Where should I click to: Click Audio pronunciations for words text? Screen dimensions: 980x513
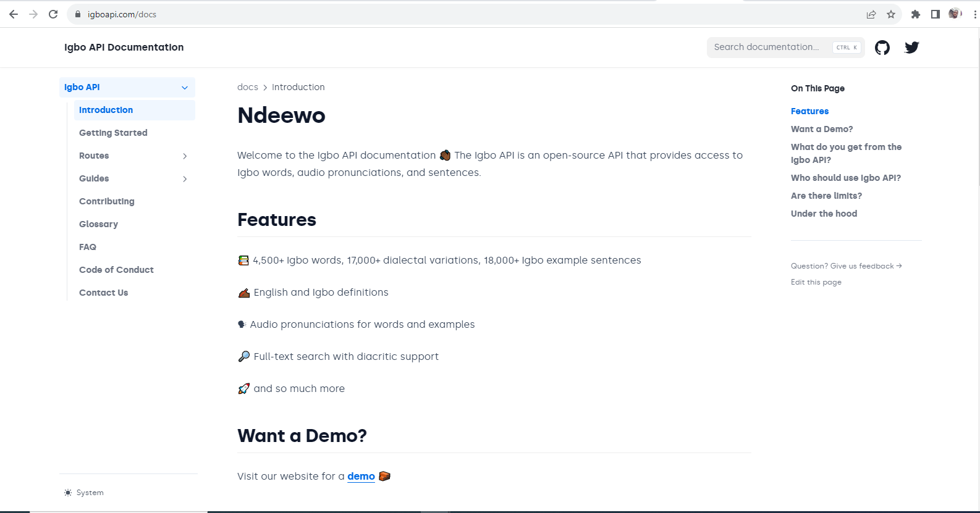(362, 325)
